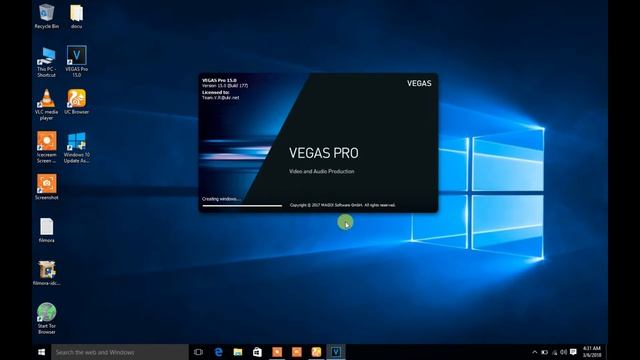Launch Microsoft Edge from taskbar

point(218,352)
